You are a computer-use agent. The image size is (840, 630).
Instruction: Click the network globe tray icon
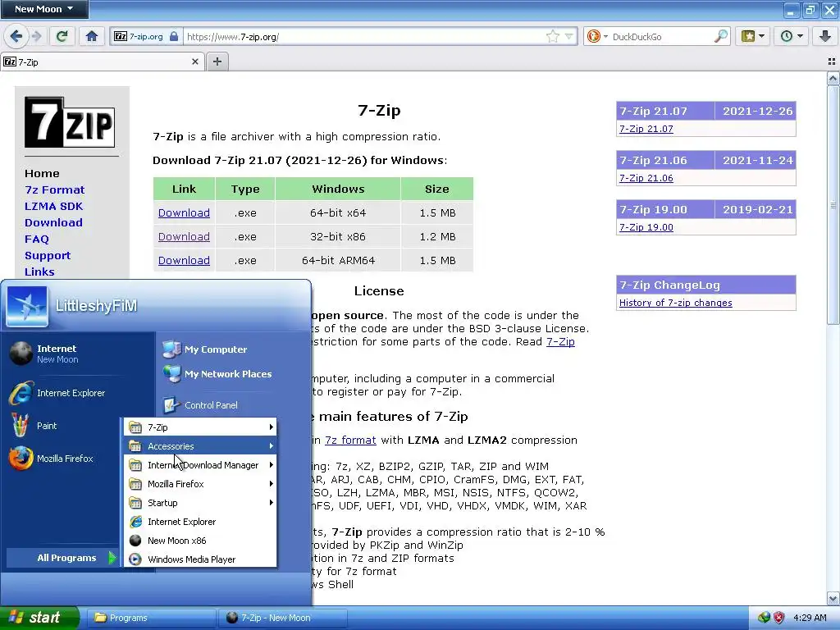764,618
